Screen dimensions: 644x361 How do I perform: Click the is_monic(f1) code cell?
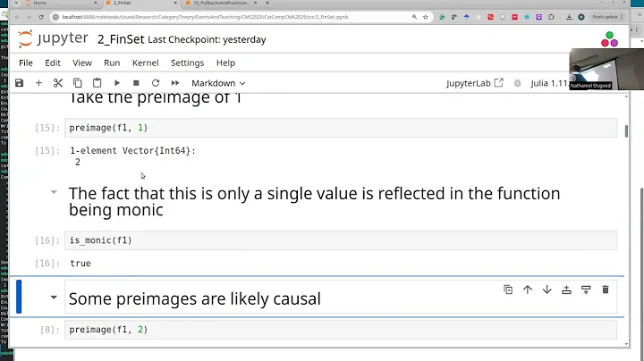pyautogui.click(x=341, y=240)
